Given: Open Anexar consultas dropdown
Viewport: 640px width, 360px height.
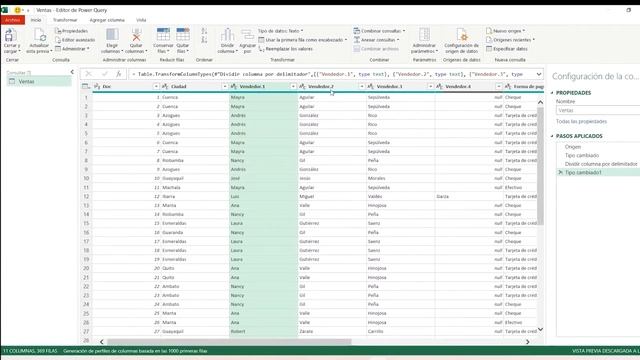Looking at the screenshot, I should click(376, 40).
